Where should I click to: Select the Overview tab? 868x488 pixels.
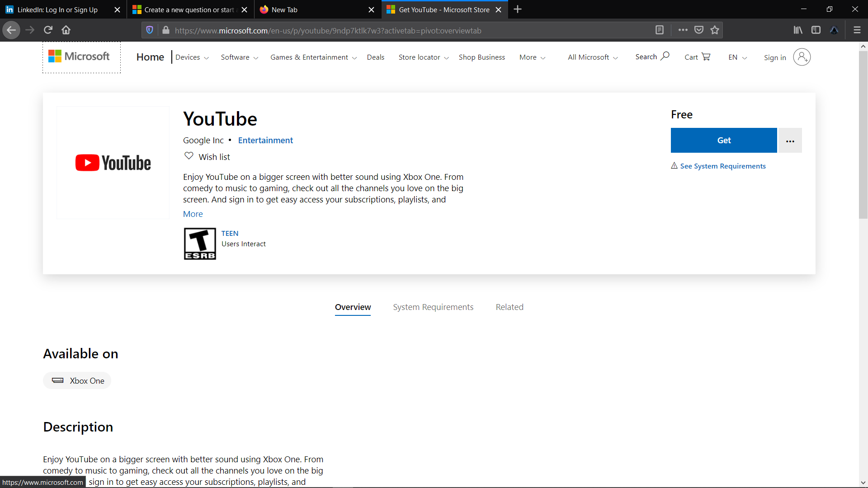tap(353, 307)
